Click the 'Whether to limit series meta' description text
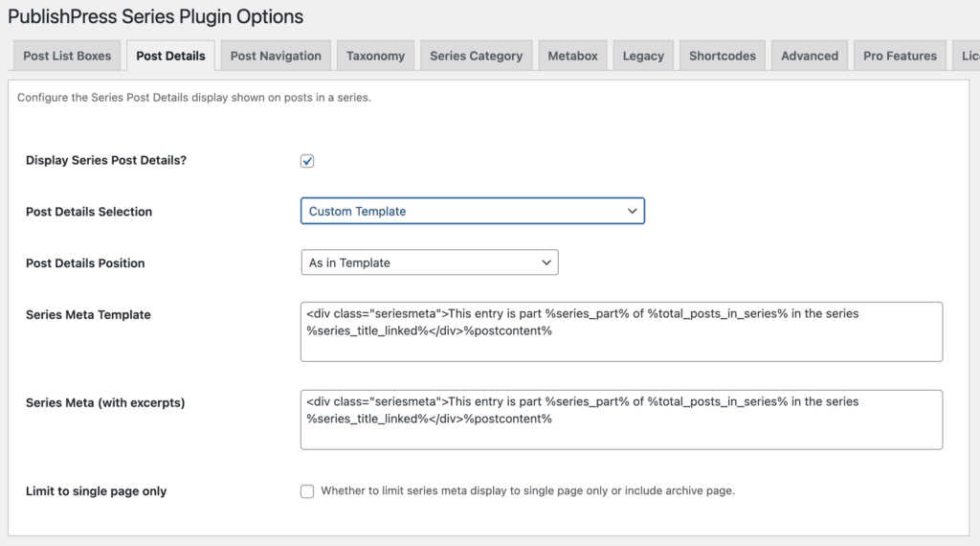This screenshot has width=980, height=546. click(x=527, y=490)
